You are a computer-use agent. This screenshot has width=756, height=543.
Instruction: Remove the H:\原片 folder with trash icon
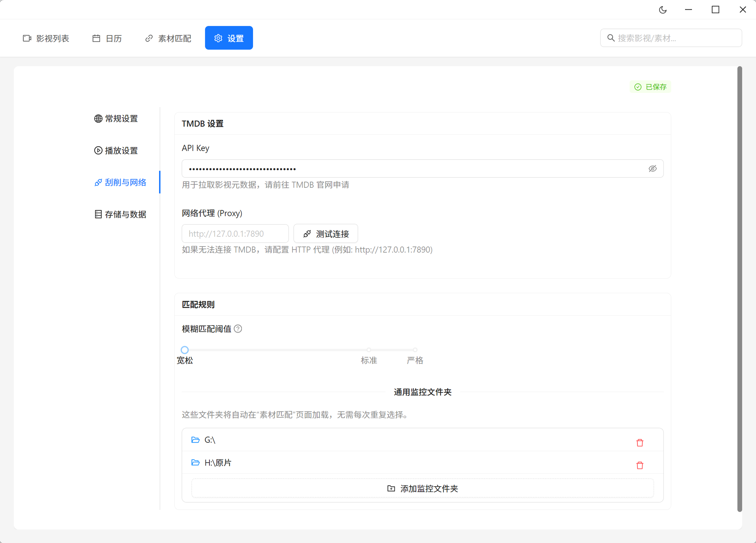(x=639, y=465)
